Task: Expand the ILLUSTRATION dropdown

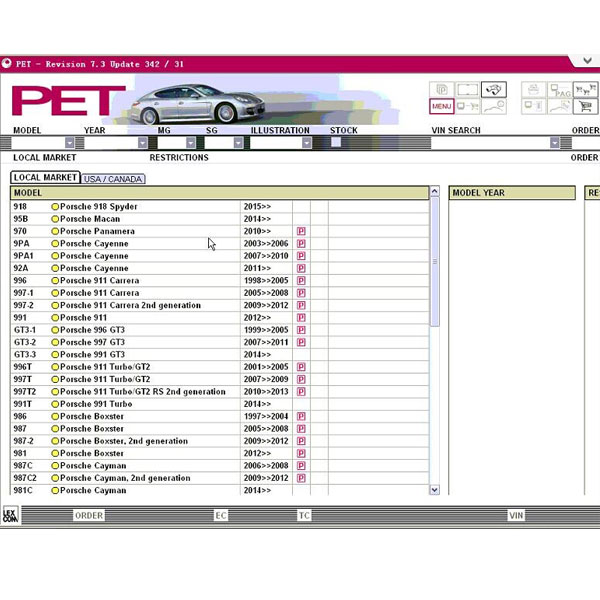Action: 306,143
